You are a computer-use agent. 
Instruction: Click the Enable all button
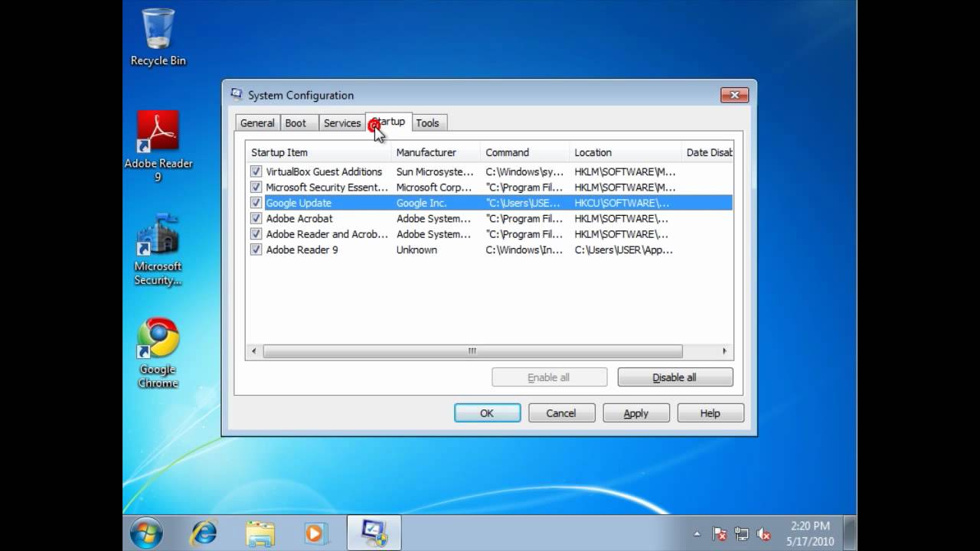tap(549, 377)
